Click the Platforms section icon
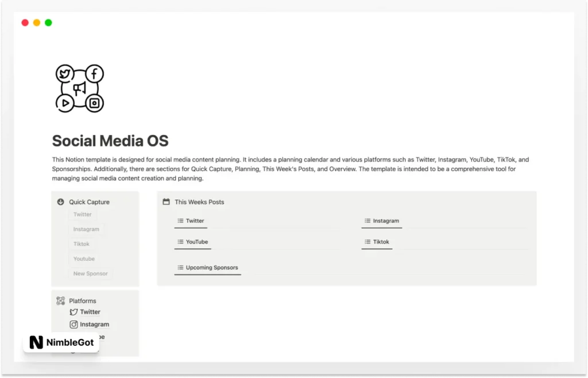Screen dimensions: 588x378 (60, 300)
